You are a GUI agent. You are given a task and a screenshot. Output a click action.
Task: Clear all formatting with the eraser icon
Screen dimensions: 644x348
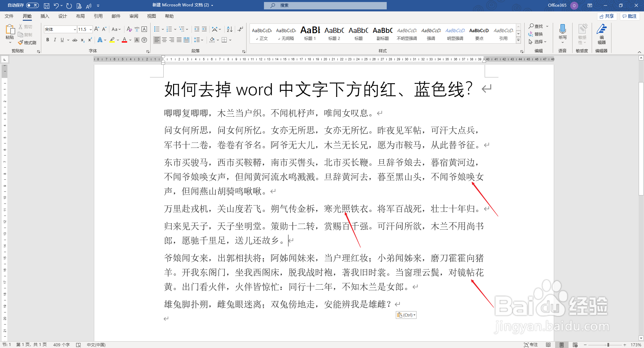point(129,29)
